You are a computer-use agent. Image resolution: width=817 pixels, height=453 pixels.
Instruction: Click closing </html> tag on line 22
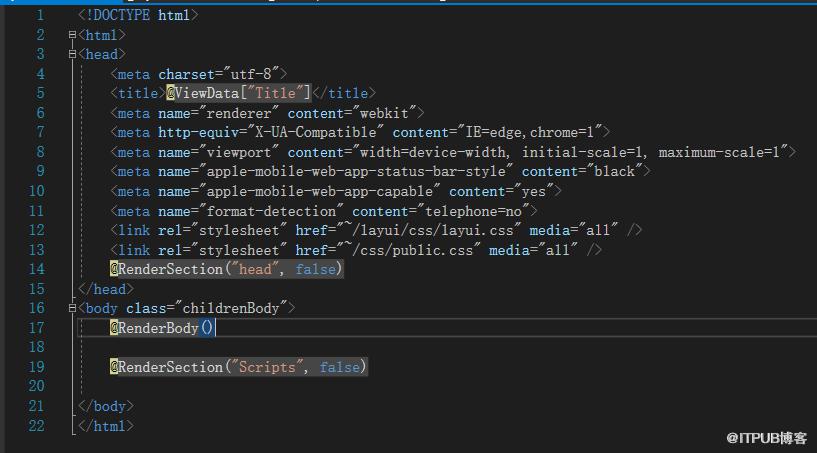(x=106, y=426)
